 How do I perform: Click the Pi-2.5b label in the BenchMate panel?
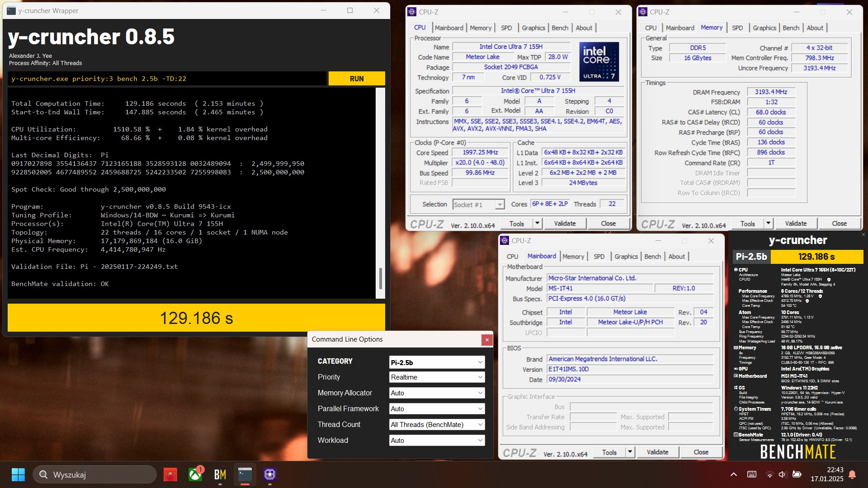point(751,257)
